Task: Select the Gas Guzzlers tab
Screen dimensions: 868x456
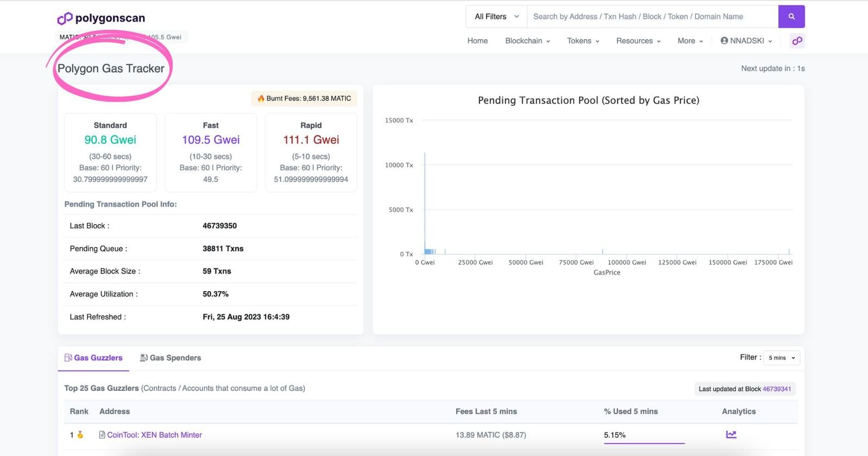Action: [x=93, y=358]
